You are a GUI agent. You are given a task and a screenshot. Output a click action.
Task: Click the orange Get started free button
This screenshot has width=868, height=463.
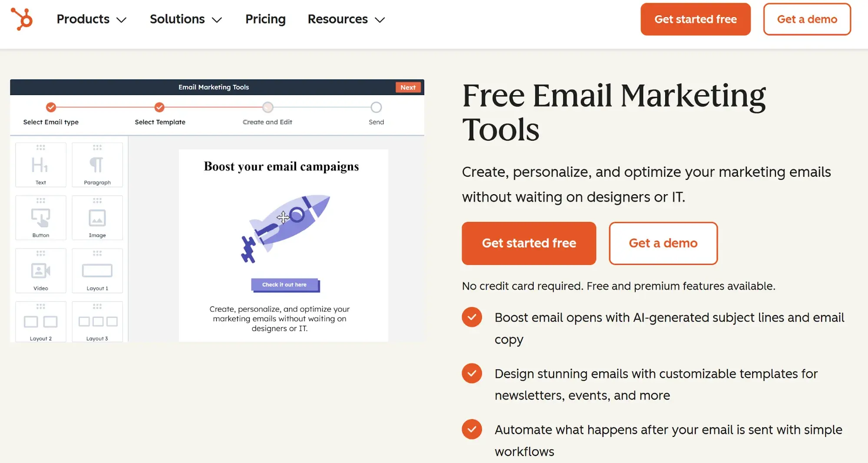528,243
